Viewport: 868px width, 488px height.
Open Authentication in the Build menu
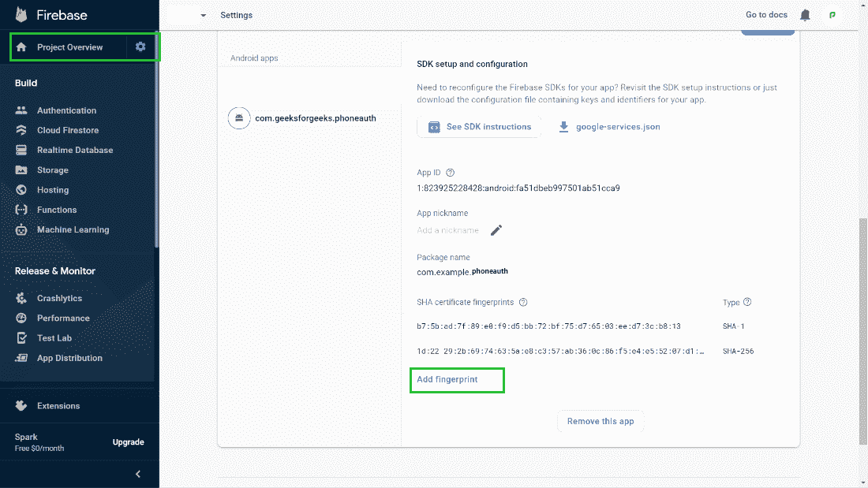66,110
